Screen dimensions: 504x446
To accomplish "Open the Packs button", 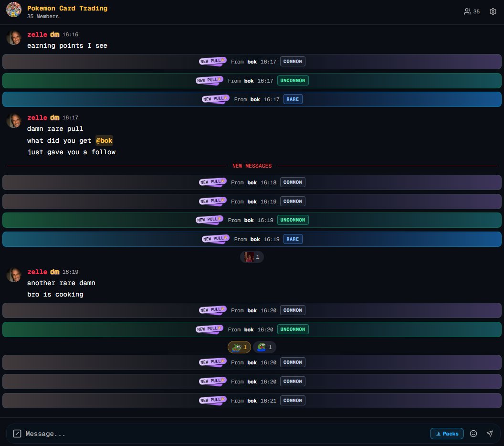I will tap(447, 434).
